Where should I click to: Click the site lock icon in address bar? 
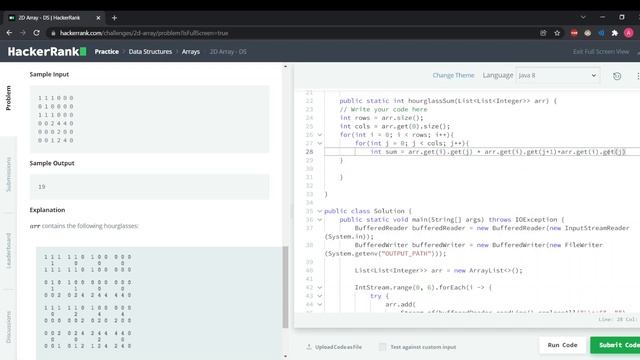coord(53,33)
